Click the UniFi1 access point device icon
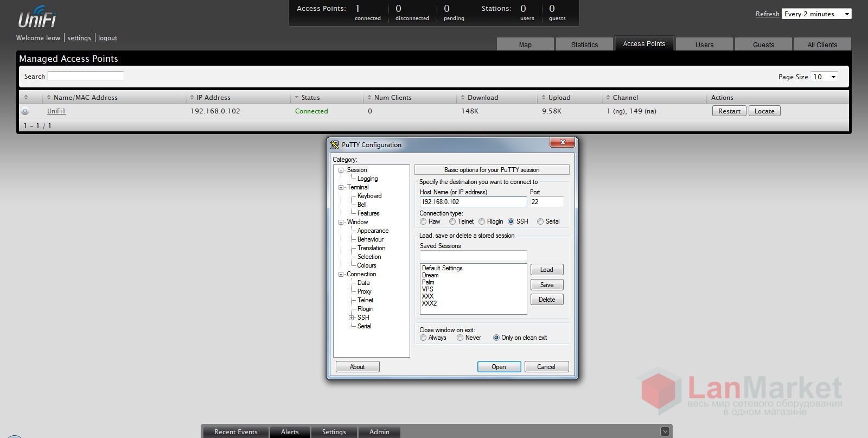This screenshot has height=438, width=868. point(25,111)
